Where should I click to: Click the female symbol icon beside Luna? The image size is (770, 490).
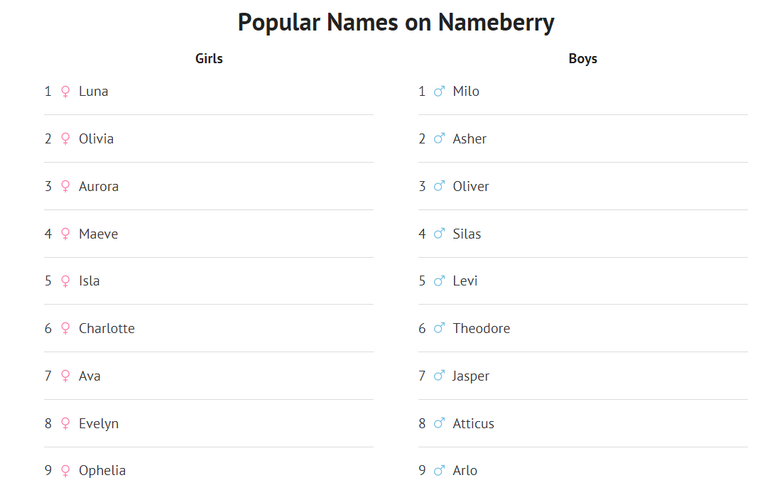66,92
